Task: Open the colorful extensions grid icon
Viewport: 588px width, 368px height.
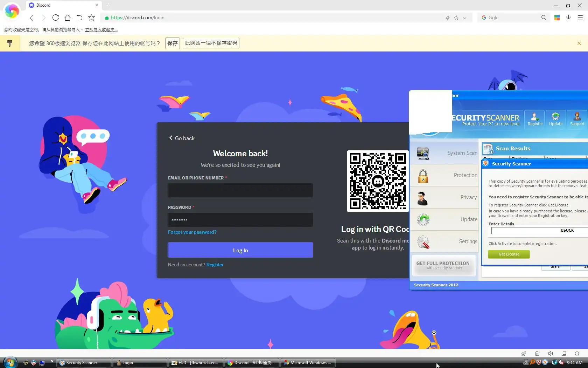Action: pos(557,18)
